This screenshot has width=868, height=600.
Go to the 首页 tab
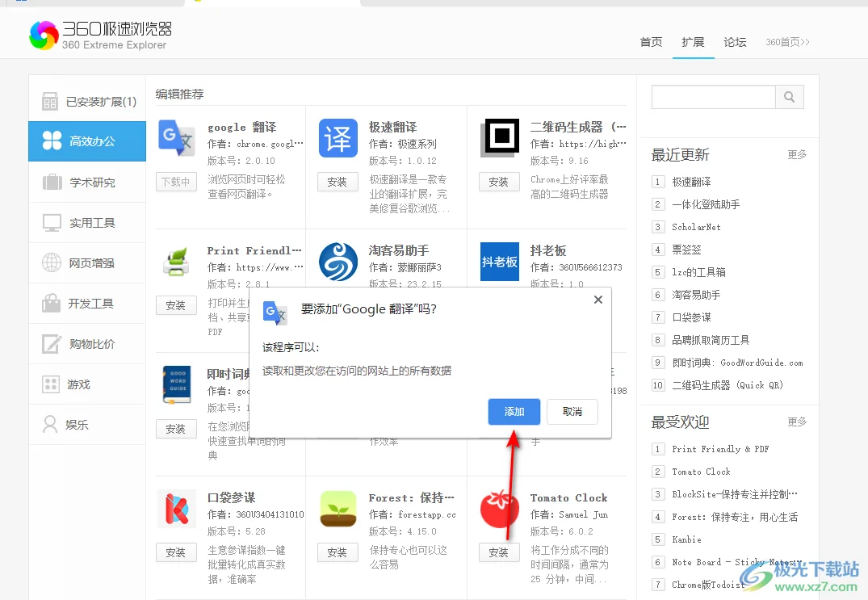pos(651,42)
